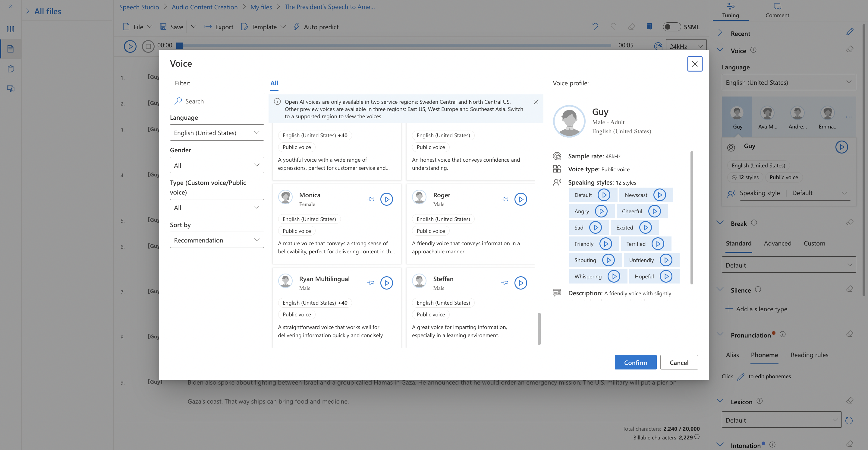Select the Reading rules tab
This screenshot has height=450, width=868.
[809, 355]
